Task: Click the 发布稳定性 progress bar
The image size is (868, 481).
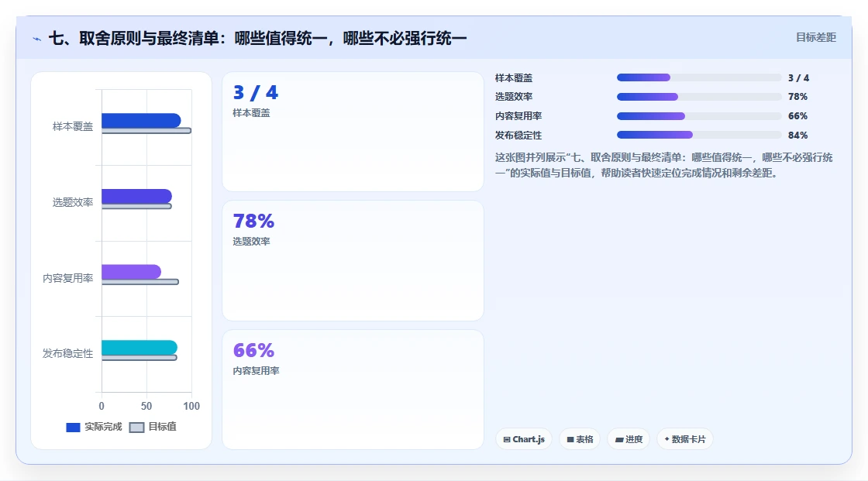Action: 699,135
